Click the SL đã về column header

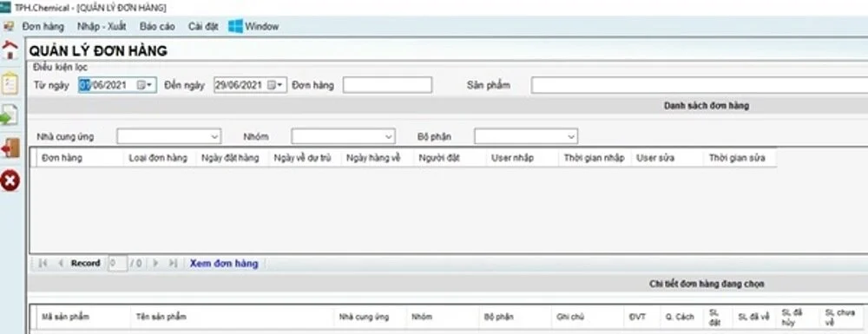click(x=754, y=317)
